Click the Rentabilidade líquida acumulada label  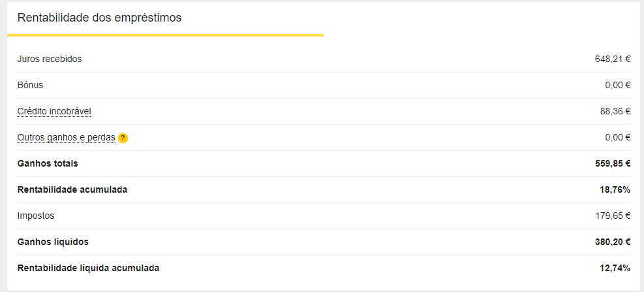[88, 268]
